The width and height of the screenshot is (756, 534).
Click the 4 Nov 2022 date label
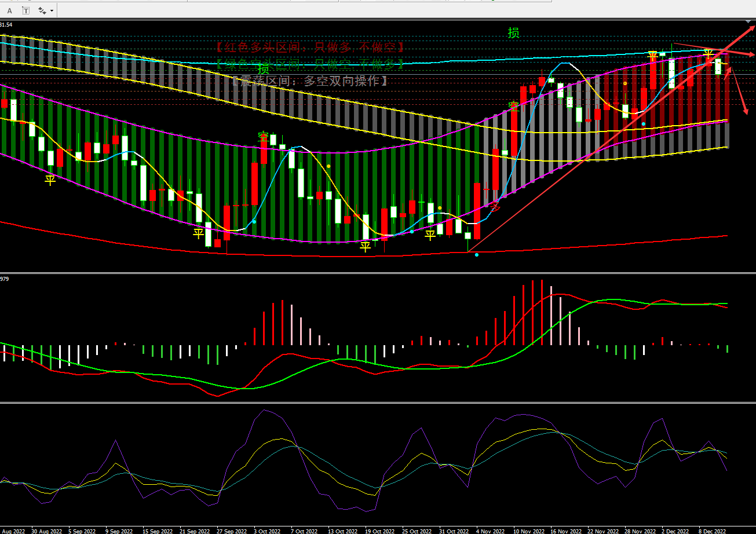tap(490, 531)
